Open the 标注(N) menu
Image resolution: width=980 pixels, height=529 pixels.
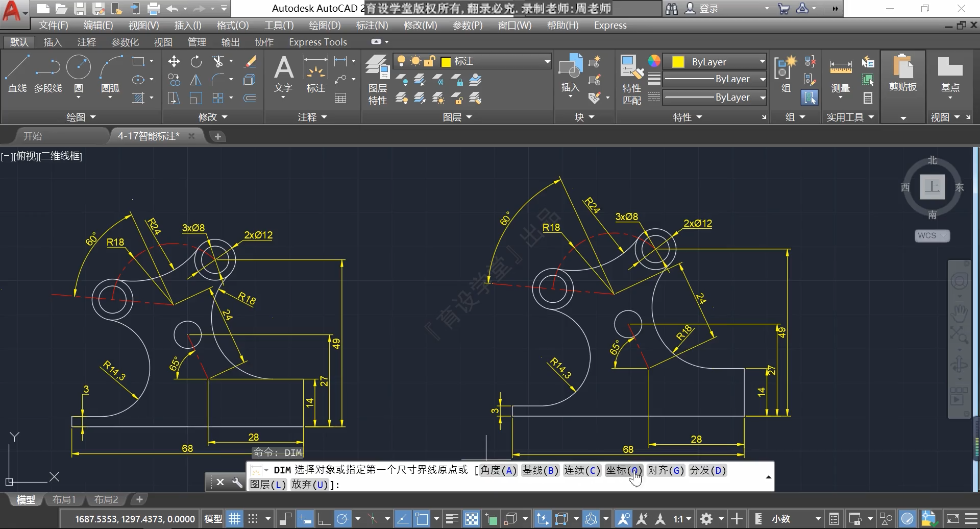coord(372,25)
